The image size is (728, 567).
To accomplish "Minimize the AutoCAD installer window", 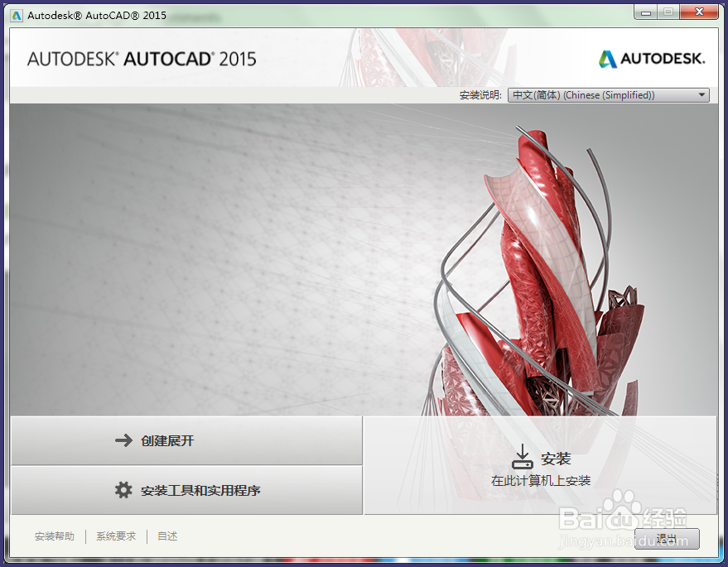I will (x=645, y=12).
